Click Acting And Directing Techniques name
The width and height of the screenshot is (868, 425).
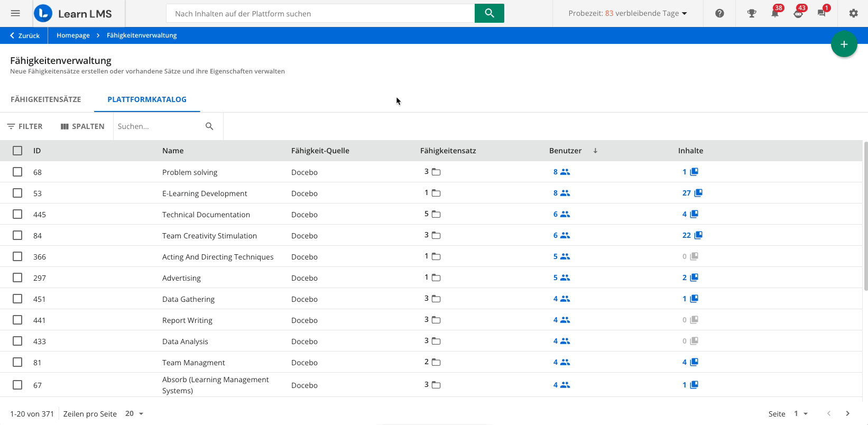(218, 257)
